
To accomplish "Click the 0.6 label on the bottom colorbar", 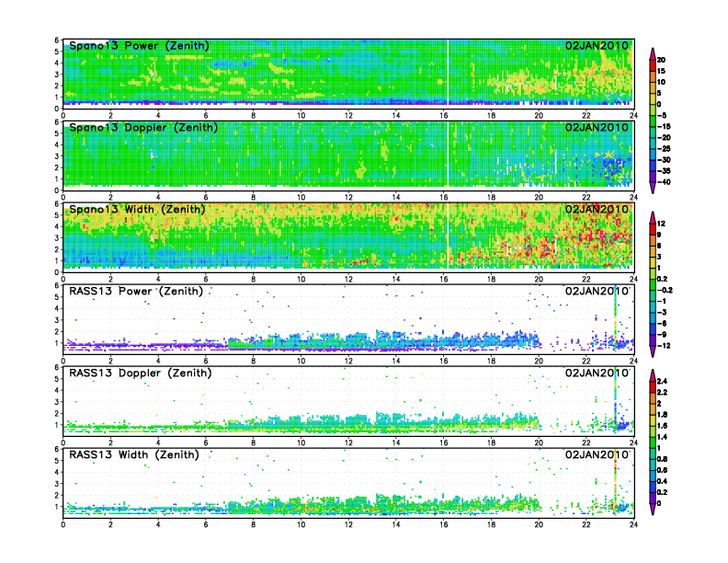I will [x=662, y=470].
